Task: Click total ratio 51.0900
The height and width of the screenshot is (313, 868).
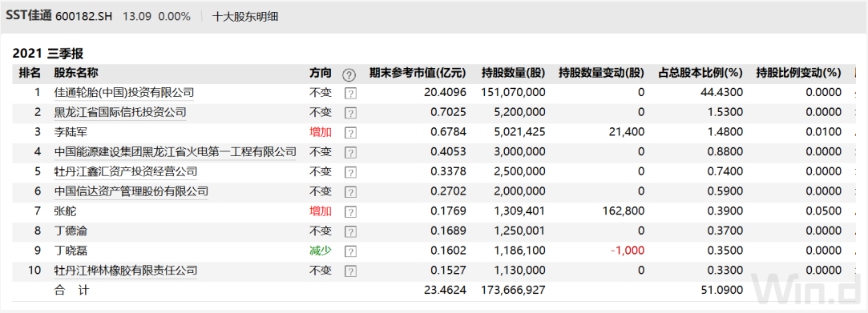Action: (x=722, y=290)
